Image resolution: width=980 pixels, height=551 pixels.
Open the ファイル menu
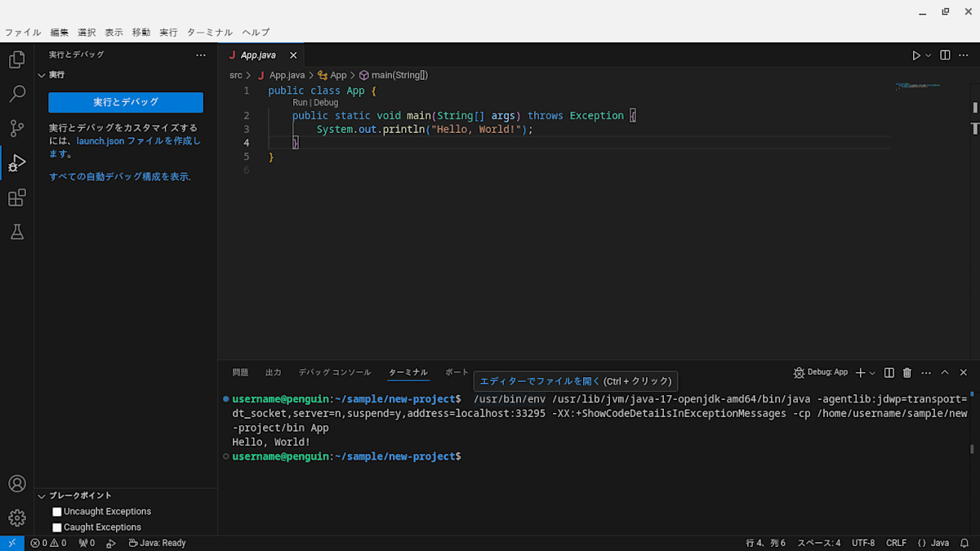(x=23, y=33)
